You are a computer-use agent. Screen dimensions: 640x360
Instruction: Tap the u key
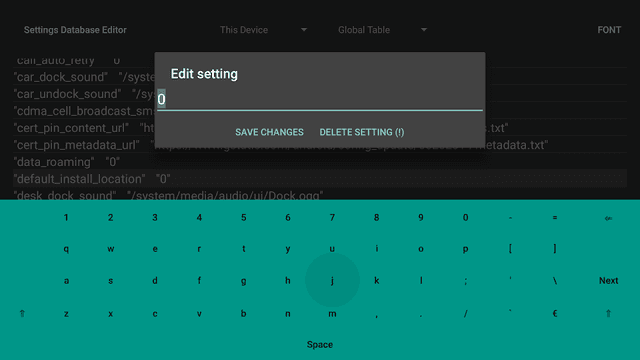tap(332, 249)
